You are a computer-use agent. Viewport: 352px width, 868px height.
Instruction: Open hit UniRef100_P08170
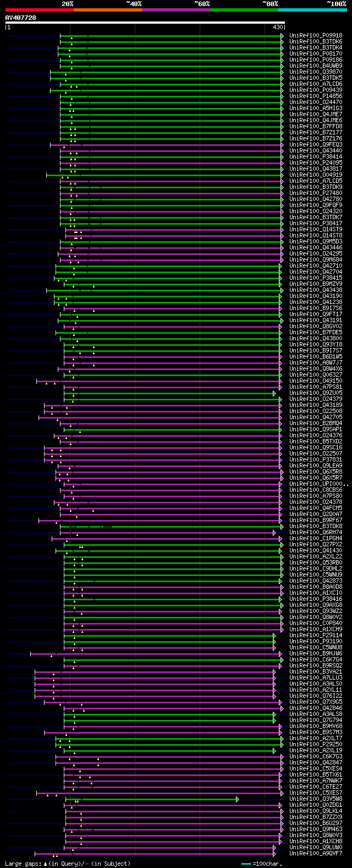(x=316, y=53)
